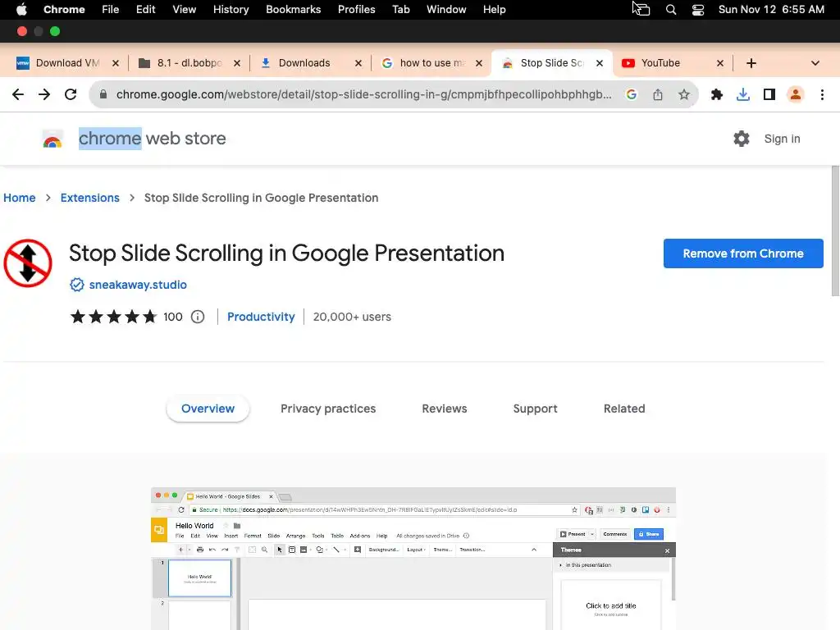Open the Productivity category link
This screenshot has width=840, height=630.
tap(261, 317)
